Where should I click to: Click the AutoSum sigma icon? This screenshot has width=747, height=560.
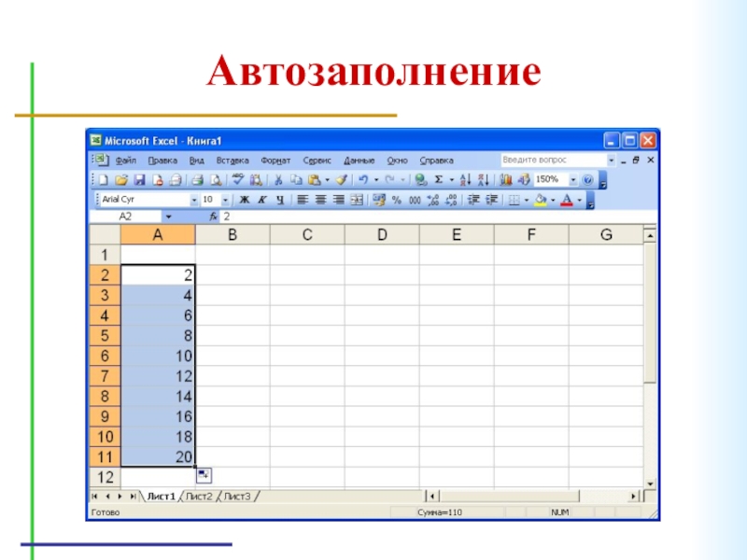(439, 180)
